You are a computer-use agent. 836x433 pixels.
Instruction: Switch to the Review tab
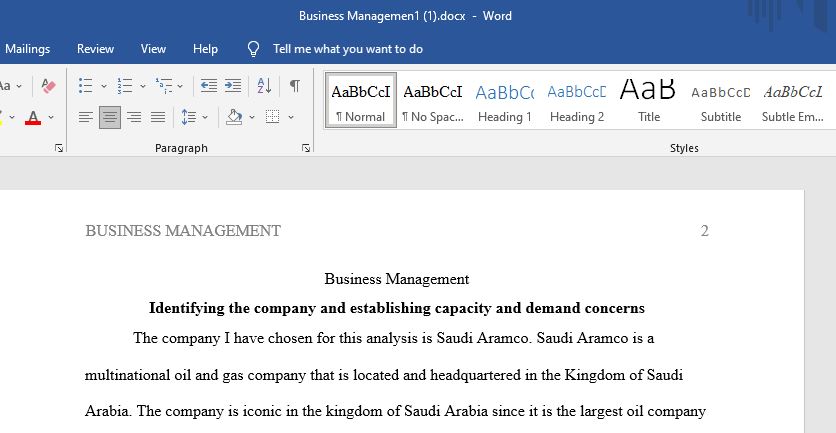(95, 49)
